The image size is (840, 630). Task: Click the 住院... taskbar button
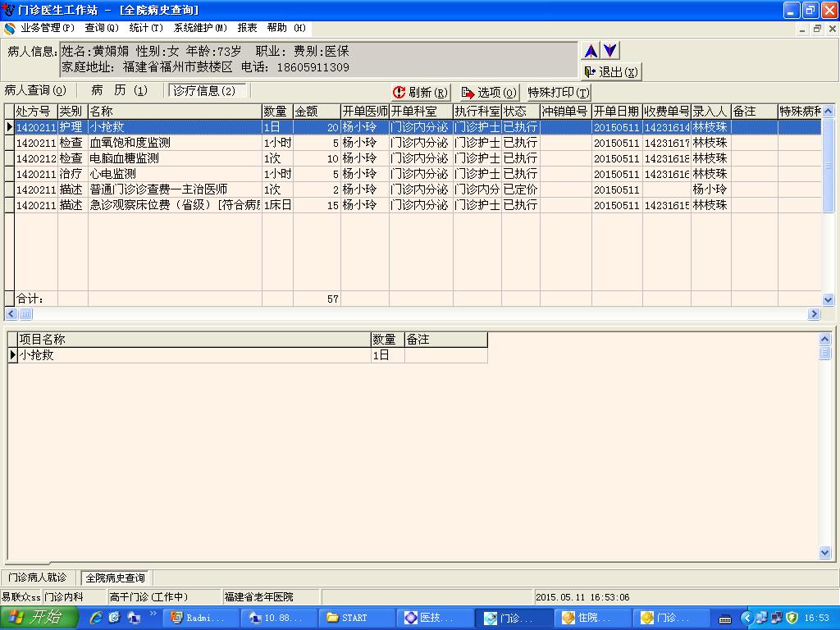click(592, 619)
